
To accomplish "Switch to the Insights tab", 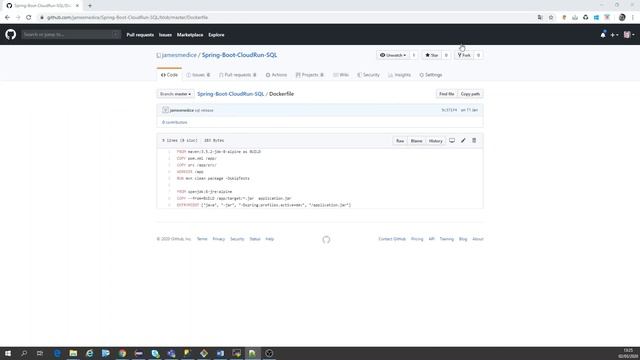I will coord(400,75).
